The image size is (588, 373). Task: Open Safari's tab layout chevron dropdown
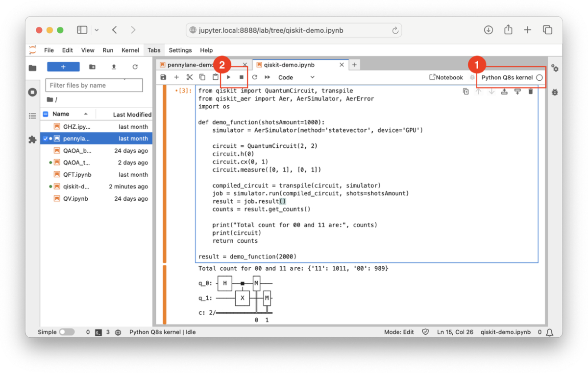[x=96, y=29]
